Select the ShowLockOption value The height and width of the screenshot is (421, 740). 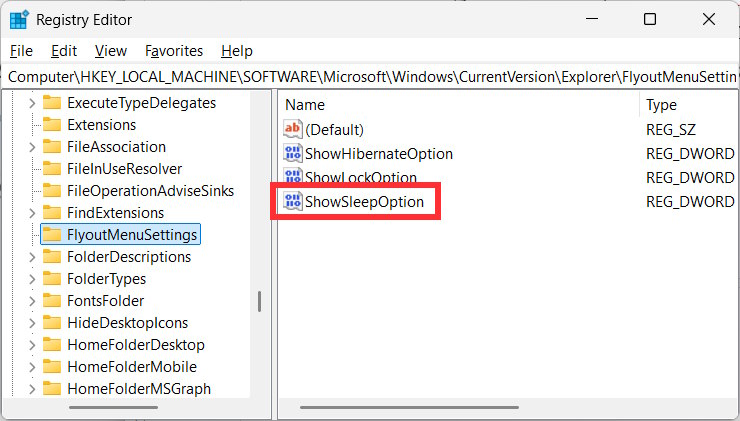[361, 178]
